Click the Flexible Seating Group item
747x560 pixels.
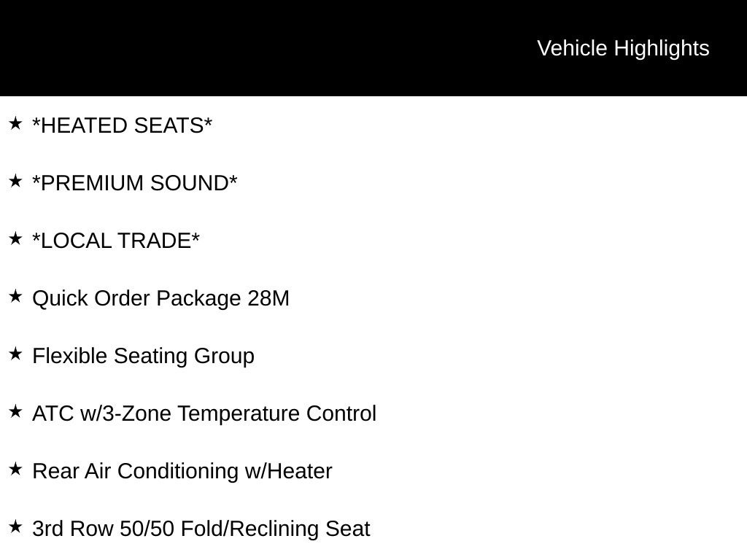tap(143, 356)
